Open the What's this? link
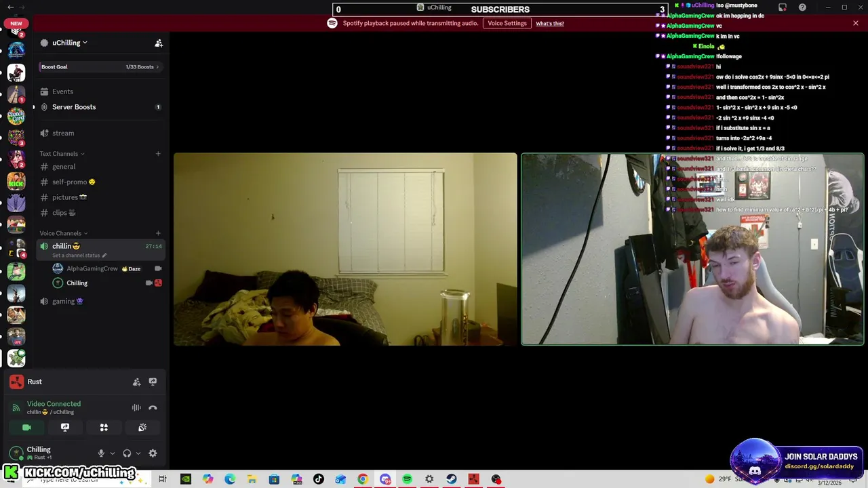This screenshot has width=868, height=488. [550, 23]
